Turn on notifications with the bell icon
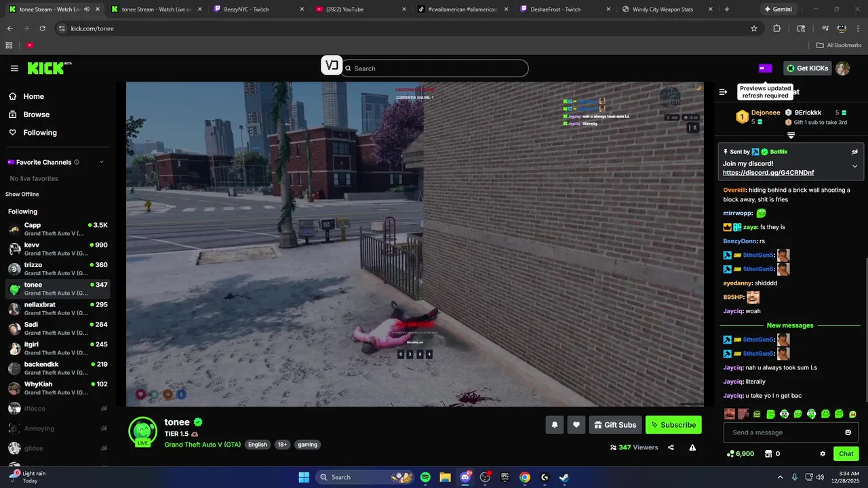868x488 pixels. 554,425
